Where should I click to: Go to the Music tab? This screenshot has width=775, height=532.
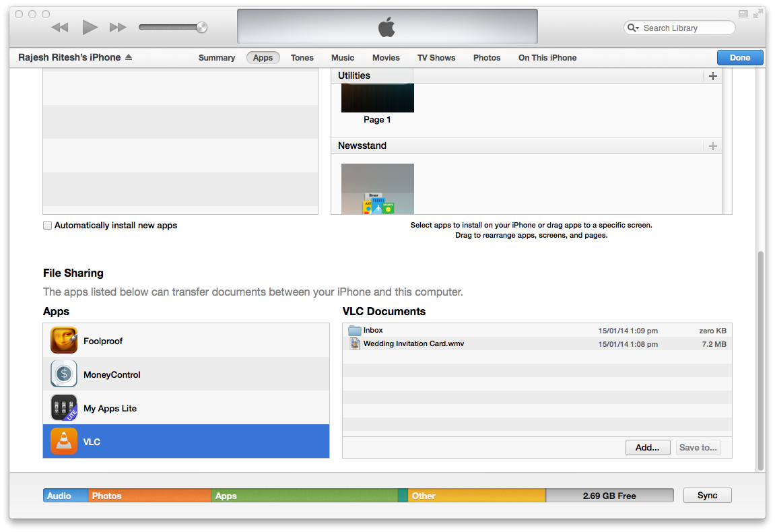click(343, 58)
